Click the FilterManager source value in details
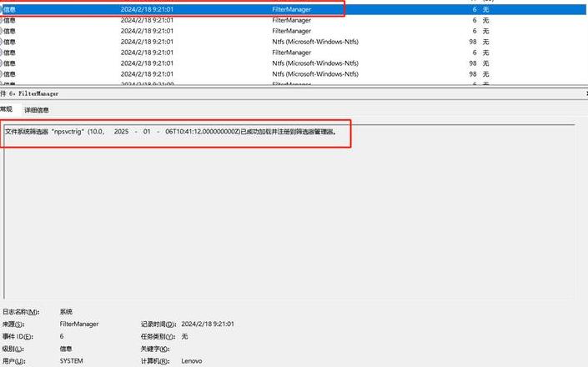This screenshot has height=367, width=588. point(78,324)
